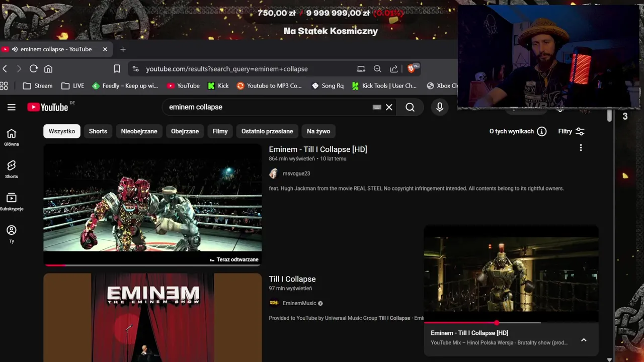Open a new browser tab
The width and height of the screenshot is (644, 362).
[123, 49]
